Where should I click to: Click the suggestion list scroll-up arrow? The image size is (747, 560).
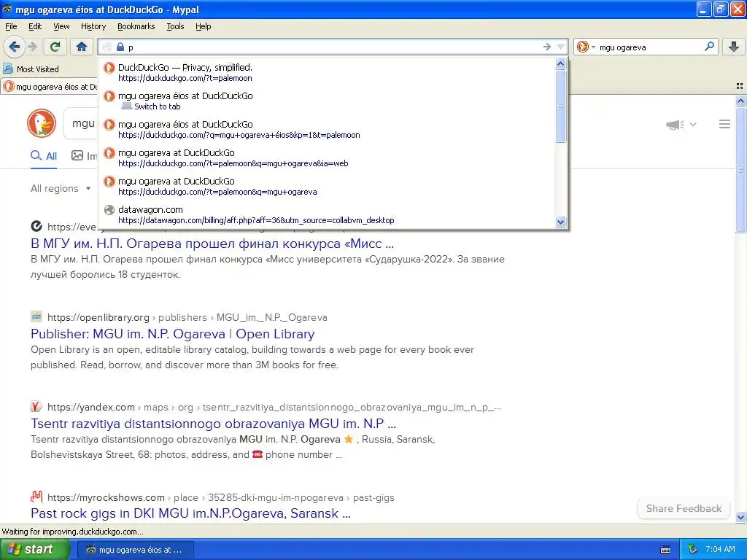(561, 64)
